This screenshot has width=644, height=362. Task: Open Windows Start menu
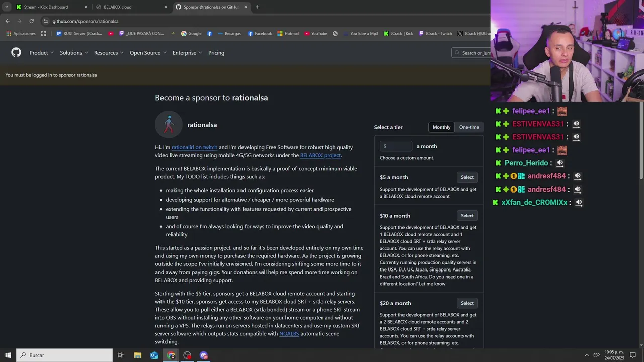[8, 355]
